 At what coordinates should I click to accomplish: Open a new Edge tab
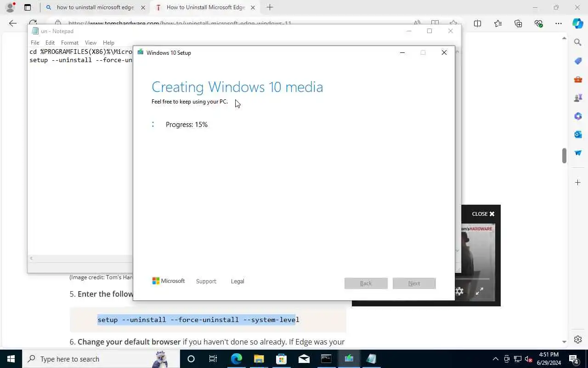[x=270, y=7]
